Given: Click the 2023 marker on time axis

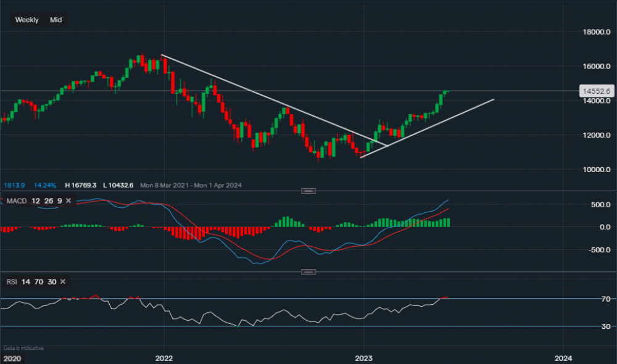Looking at the screenshot, I should click(x=363, y=358).
